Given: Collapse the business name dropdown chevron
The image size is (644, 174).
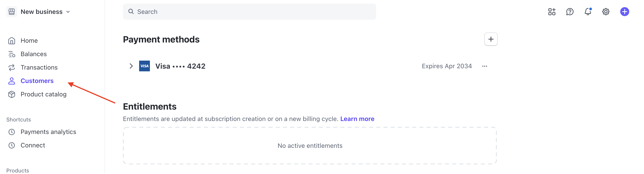Looking at the screenshot, I should 68,11.
